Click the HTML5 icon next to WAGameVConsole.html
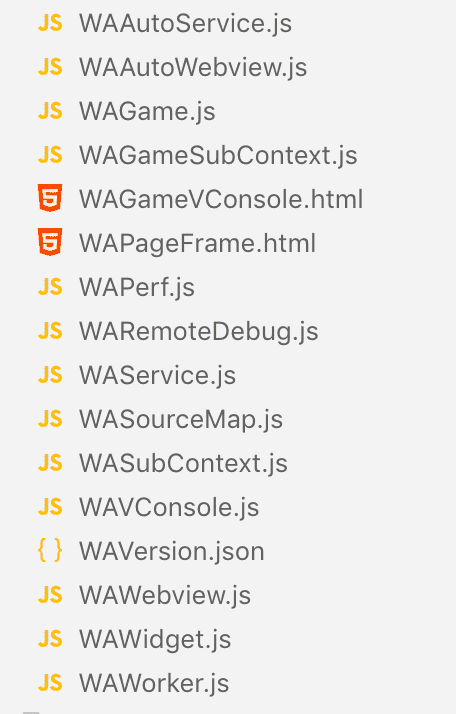 tap(50, 199)
